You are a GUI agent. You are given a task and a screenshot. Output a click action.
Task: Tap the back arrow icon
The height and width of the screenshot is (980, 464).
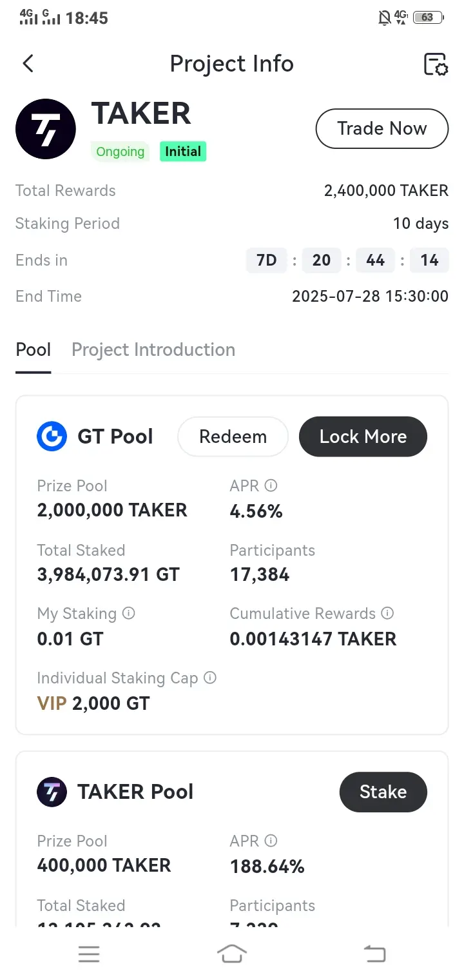(28, 63)
